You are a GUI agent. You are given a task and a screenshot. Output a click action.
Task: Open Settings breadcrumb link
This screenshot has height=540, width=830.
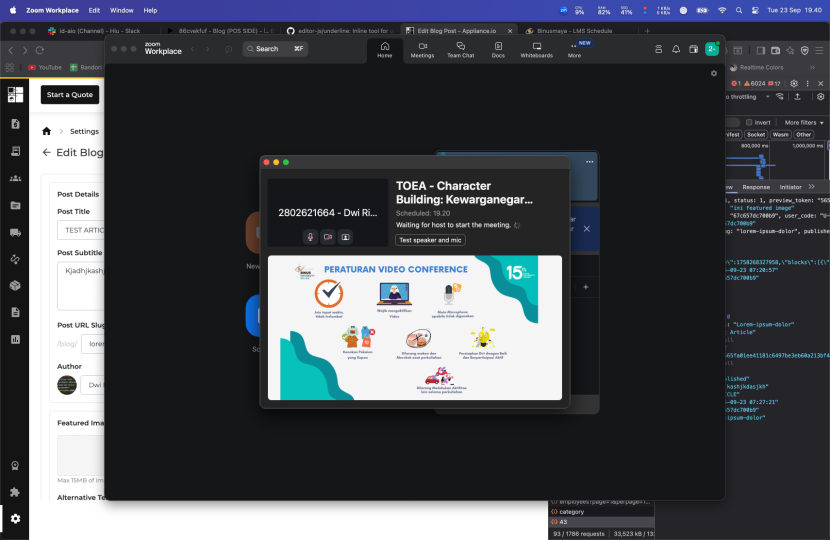click(85, 131)
